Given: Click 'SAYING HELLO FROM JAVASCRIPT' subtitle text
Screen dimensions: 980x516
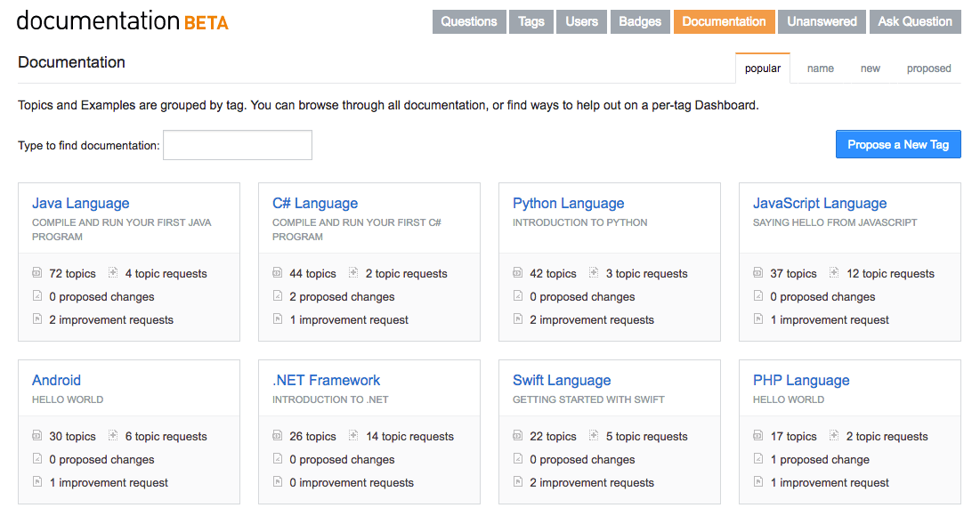Looking at the screenshot, I should pyautogui.click(x=835, y=222).
